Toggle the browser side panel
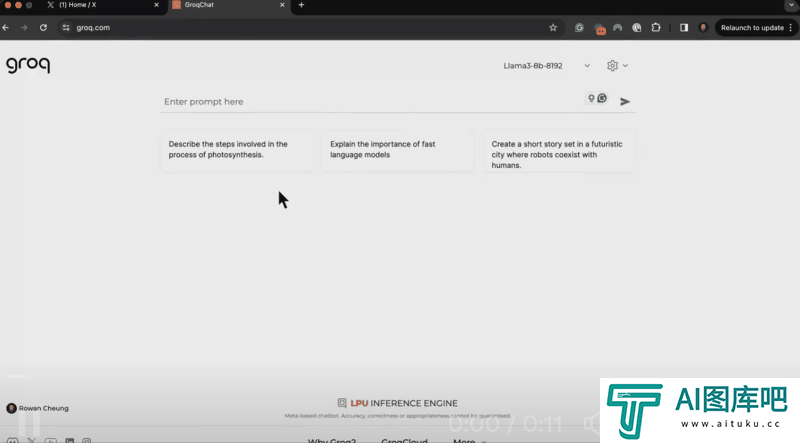This screenshot has height=443, width=800. (x=684, y=28)
